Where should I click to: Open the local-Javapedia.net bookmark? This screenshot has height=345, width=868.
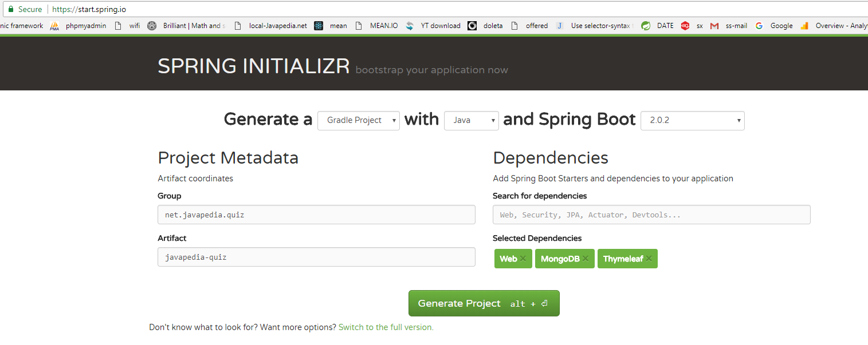pyautogui.click(x=271, y=26)
